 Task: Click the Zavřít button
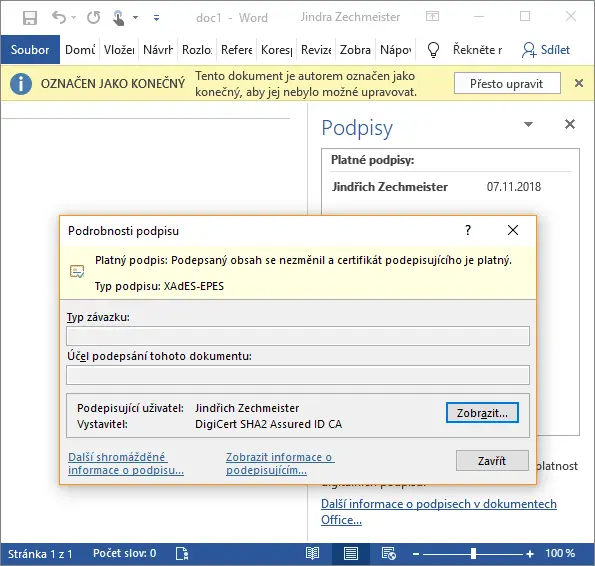(492, 461)
